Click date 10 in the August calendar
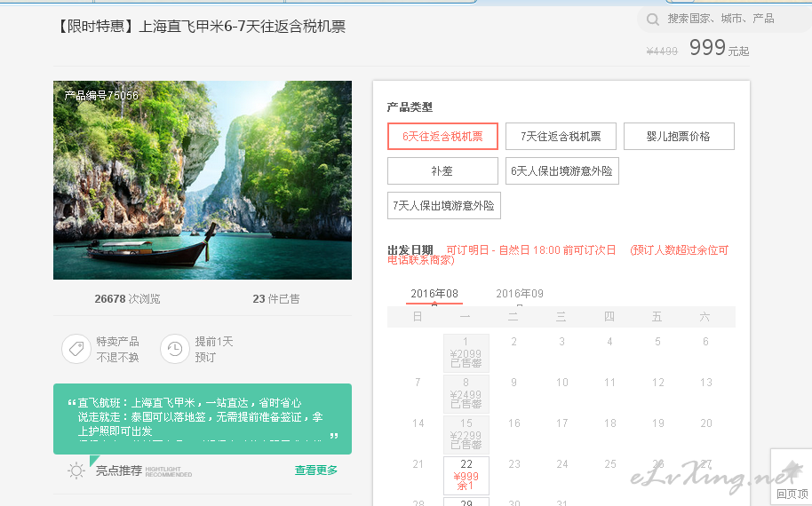Screen dimensions: 812x506 pyautogui.click(x=561, y=383)
